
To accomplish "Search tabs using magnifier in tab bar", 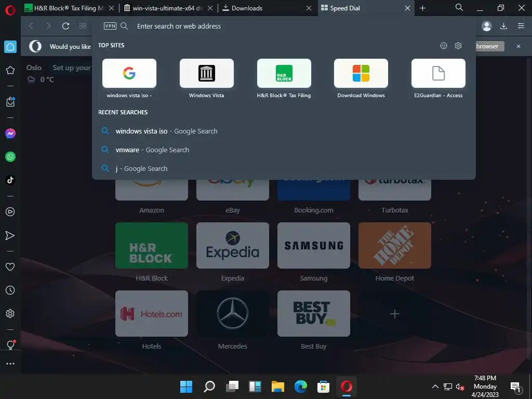I will pyautogui.click(x=459, y=7).
